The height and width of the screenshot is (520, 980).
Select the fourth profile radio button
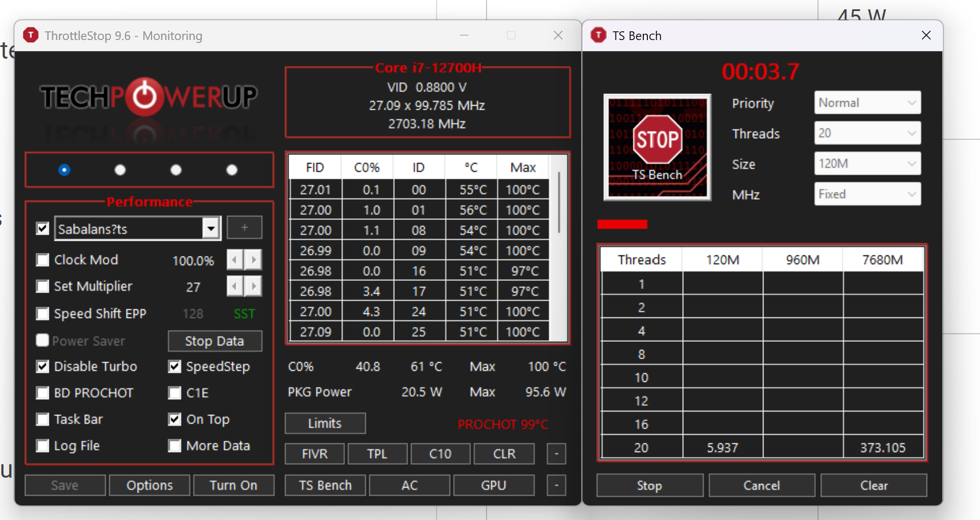(x=232, y=170)
